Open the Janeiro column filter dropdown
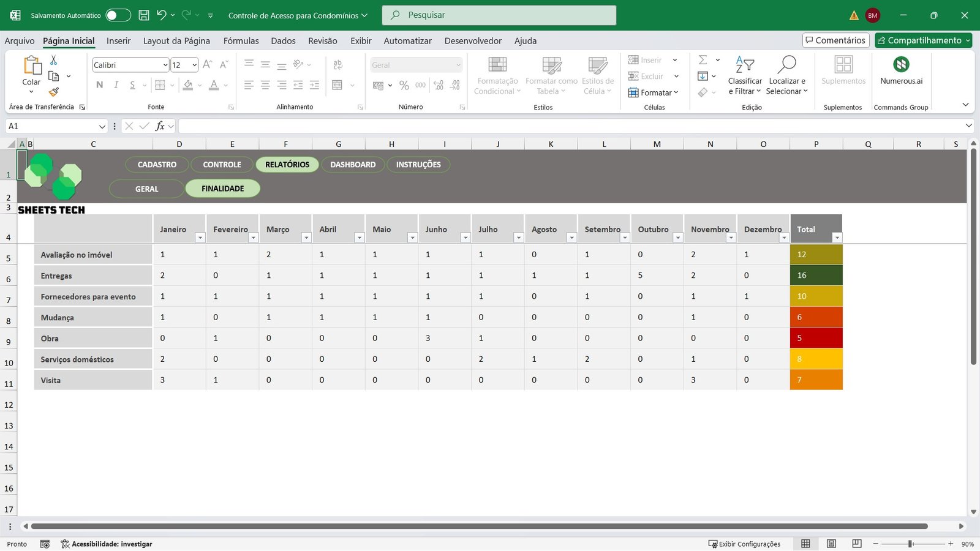The image size is (980, 551). [200, 238]
